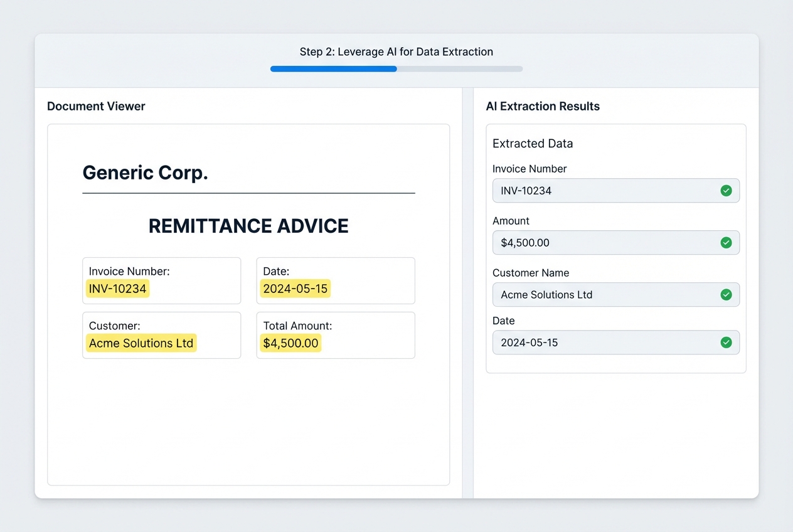Click the green checkmark beside Invoice Number
793x532 pixels.
point(726,190)
